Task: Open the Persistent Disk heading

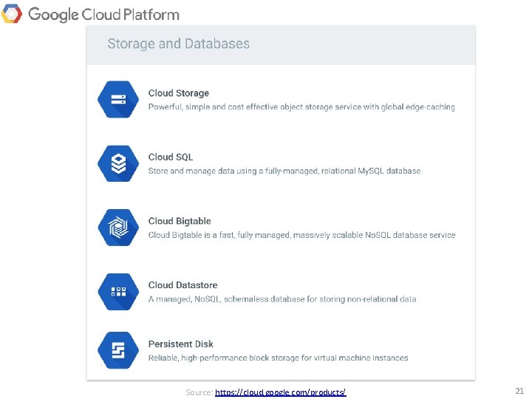Action: 181,344
